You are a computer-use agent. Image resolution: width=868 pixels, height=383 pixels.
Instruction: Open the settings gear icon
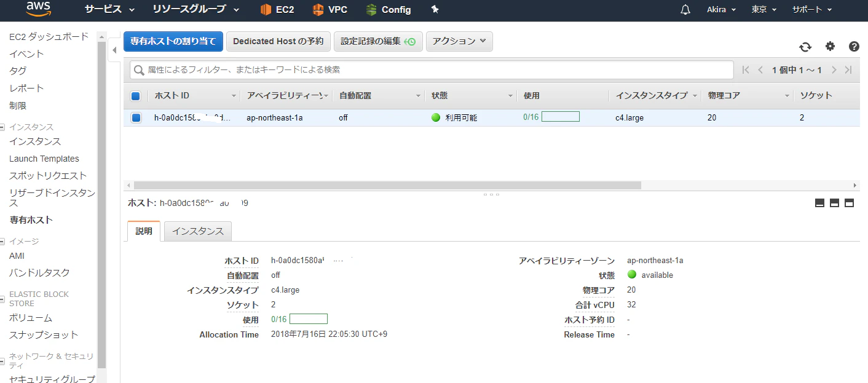coord(831,46)
